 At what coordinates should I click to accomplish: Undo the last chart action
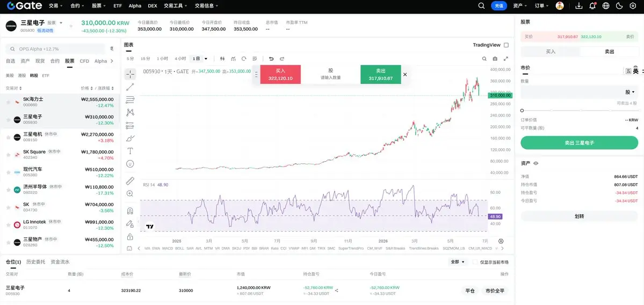pos(271,59)
